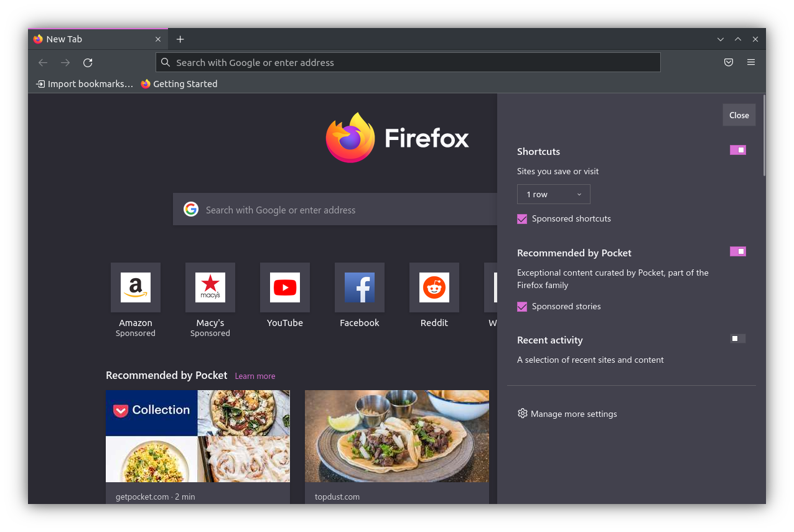Screen dimensions: 794x532
Task: Click 'A selection of recent sites' description
Action: click(591, 360)
